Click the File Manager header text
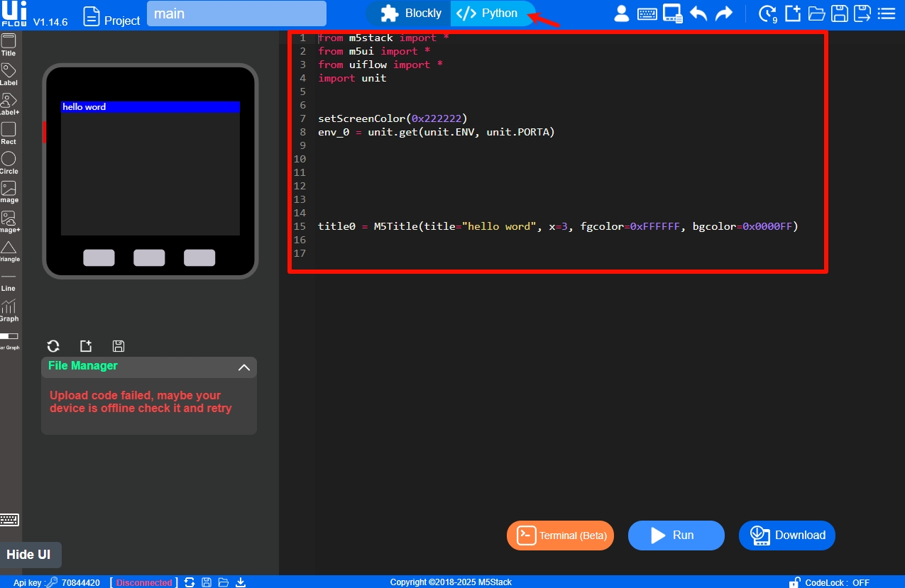The width and height of the screenshot is (905, 588). [x=83, y=366]
